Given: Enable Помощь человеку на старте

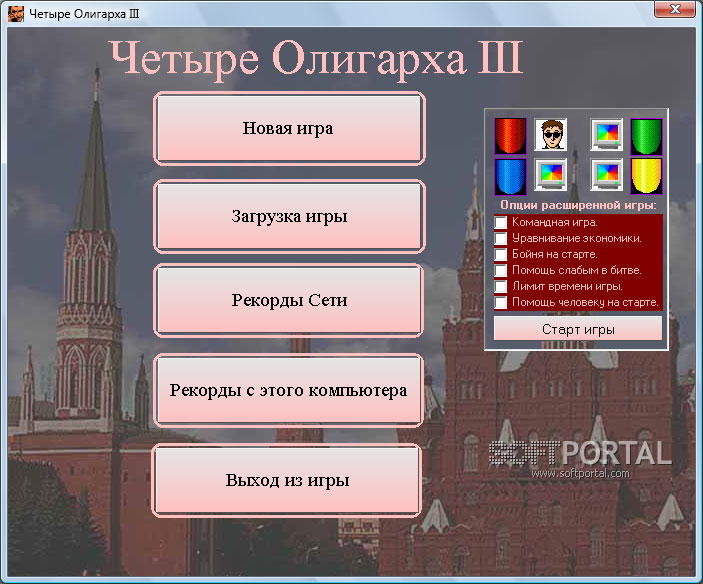Looking at the screenshot, I should (500, 303).
